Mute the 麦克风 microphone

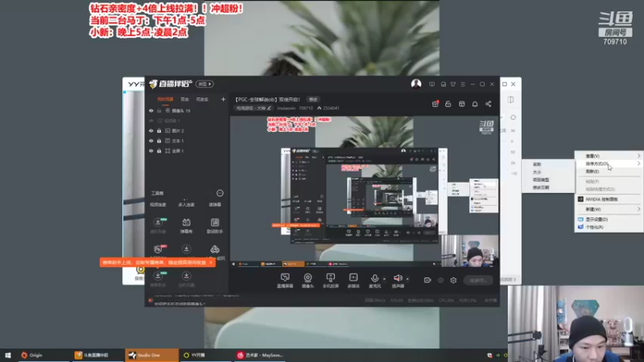374,278
